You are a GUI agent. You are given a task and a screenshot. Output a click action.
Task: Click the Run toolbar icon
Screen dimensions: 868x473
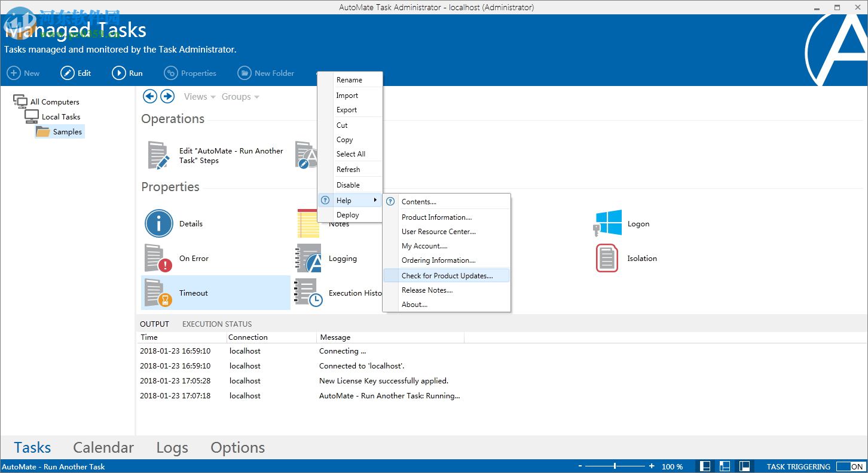coord(119,73)
